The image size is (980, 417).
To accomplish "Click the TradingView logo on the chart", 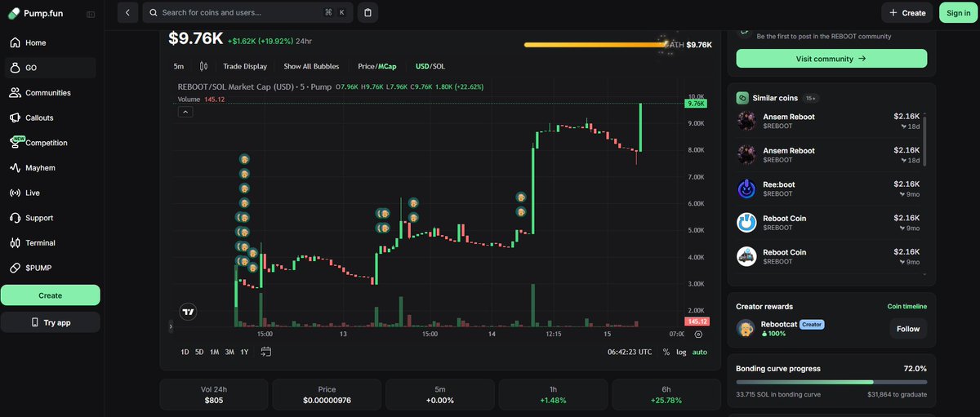I will (188, 312).
